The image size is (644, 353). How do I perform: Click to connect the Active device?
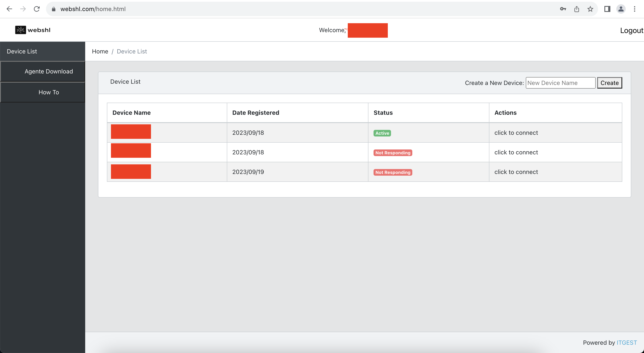516,133
